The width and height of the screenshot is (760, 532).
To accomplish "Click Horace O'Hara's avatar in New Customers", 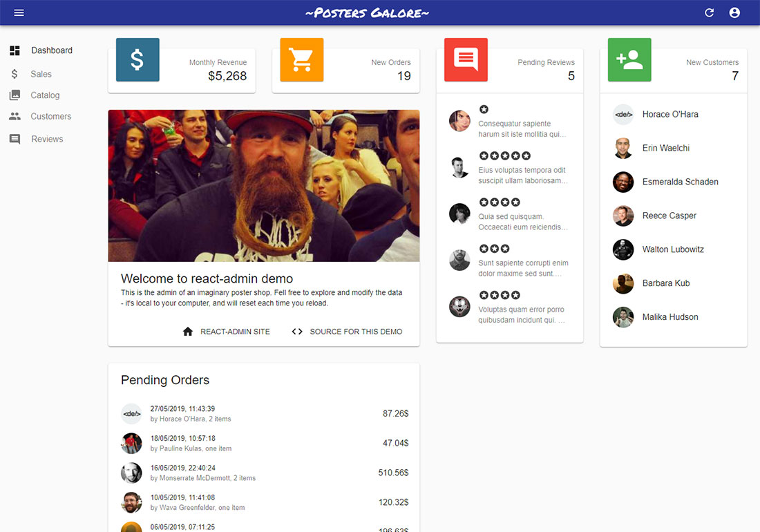I will click(623, 115).
